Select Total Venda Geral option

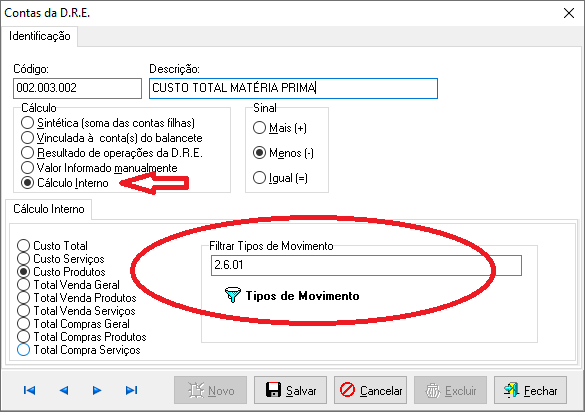point(68,285)
